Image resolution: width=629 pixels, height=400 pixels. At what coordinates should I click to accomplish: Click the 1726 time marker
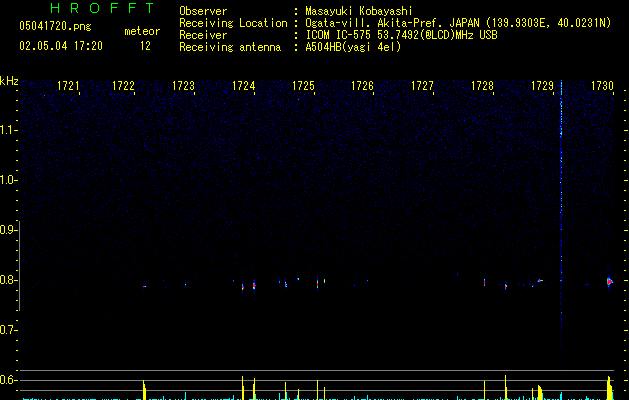coord(362,85)
